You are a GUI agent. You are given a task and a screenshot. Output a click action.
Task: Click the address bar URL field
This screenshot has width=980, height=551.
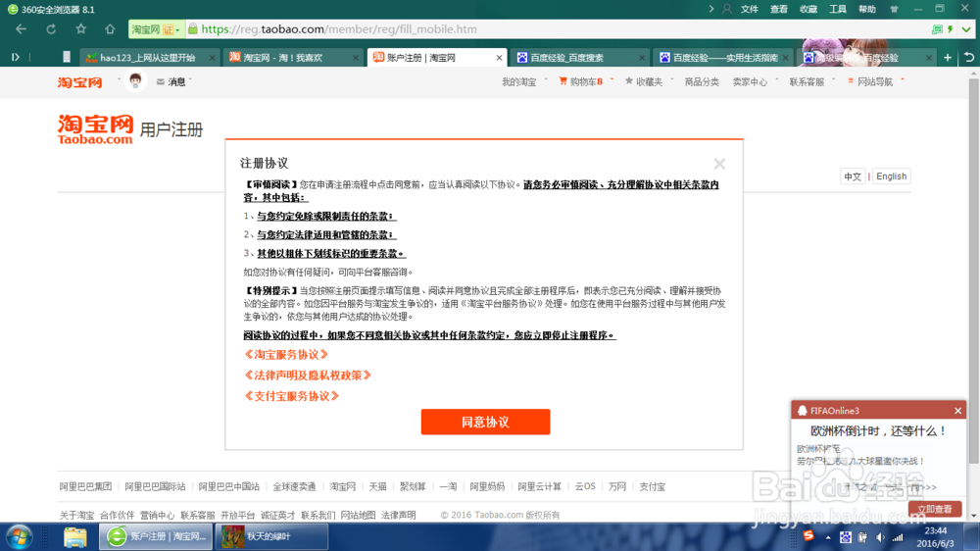(x=557, y=29)
